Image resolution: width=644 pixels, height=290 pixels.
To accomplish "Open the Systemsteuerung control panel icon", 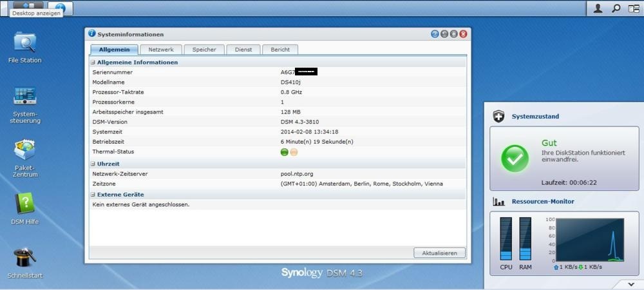I will [x=24, y=97].
